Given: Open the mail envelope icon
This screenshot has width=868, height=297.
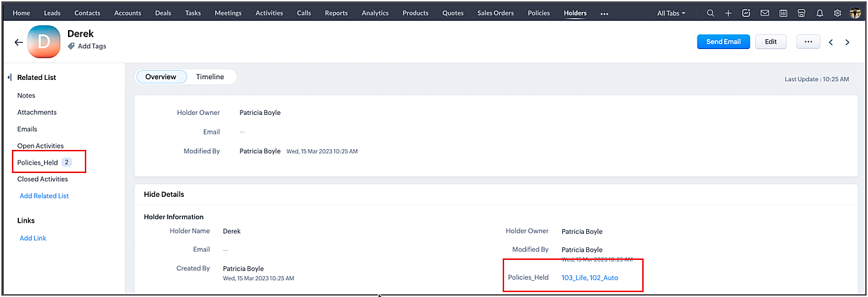Looking at the screenshot, I should pos(765,13).
